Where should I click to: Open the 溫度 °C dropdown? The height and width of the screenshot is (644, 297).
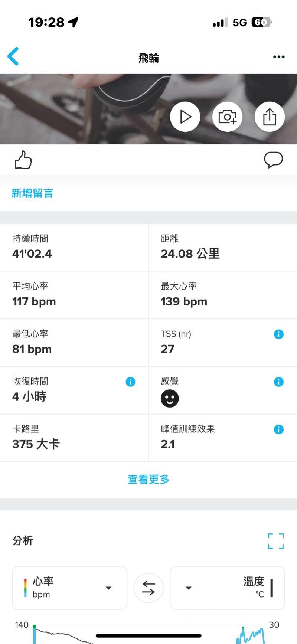227,588
